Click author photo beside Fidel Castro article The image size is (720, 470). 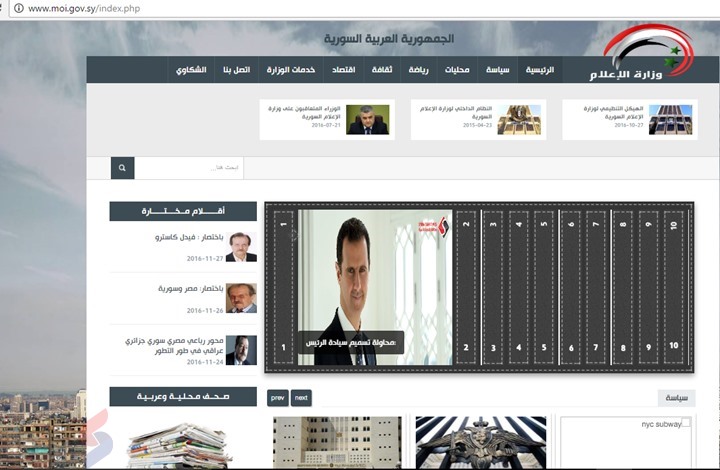(x=241, y=247)
